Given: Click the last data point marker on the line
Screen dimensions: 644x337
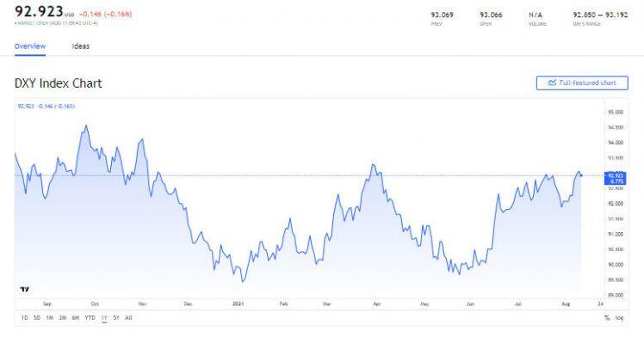Looking at the screenshot, I should (x=581, y=175).
